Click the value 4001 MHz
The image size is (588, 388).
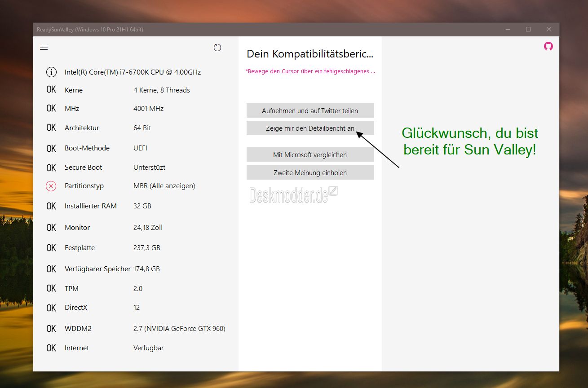149,108
